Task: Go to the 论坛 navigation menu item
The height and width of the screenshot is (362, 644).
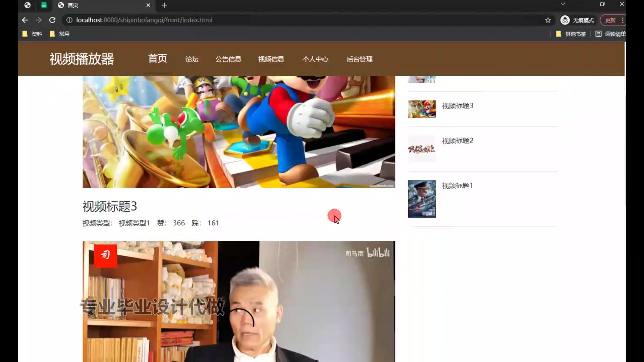Action: tap(192, 59)
